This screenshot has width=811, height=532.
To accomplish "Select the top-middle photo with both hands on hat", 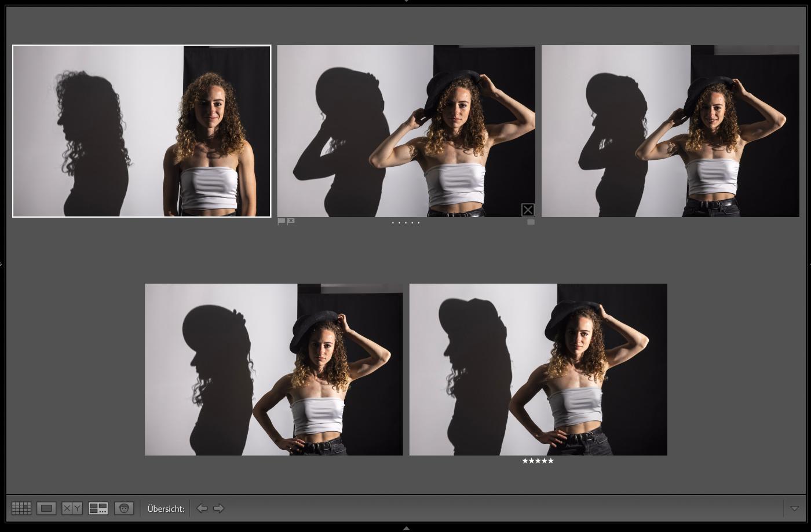I will [x=406, y=131].
